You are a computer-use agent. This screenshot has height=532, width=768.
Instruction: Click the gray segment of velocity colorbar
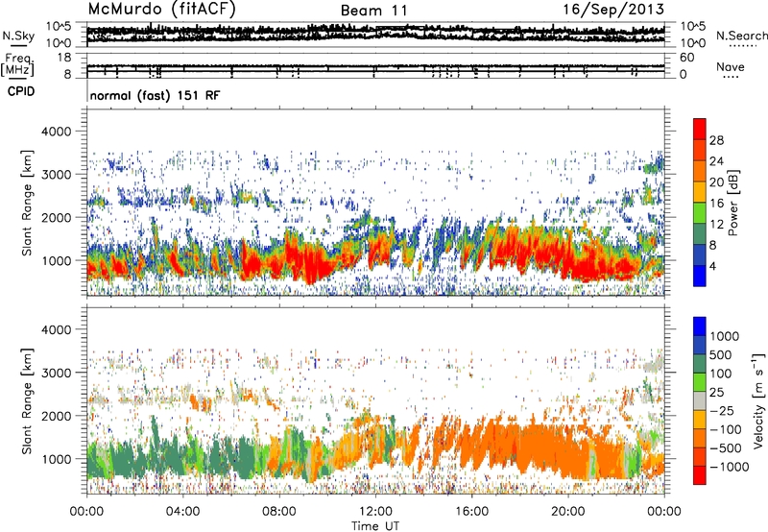pyautogui.click(x=700, y=400)
